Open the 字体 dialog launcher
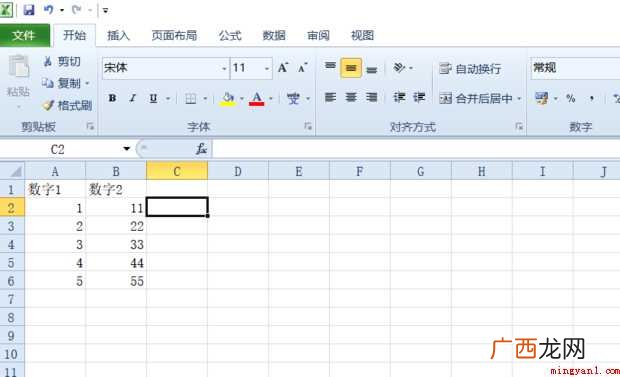Image resolution: width=620 pixels, height=377 pixels. coord(308,126)
